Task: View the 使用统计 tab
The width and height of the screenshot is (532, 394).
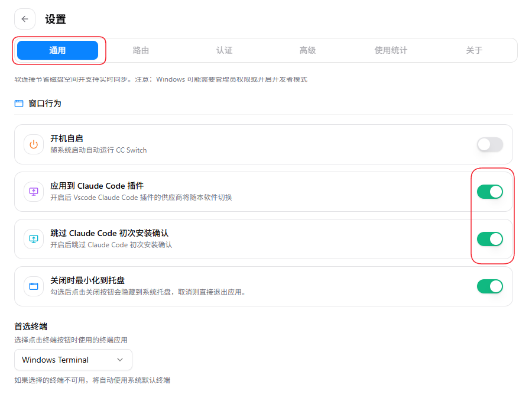Action: tap(391, 50)
